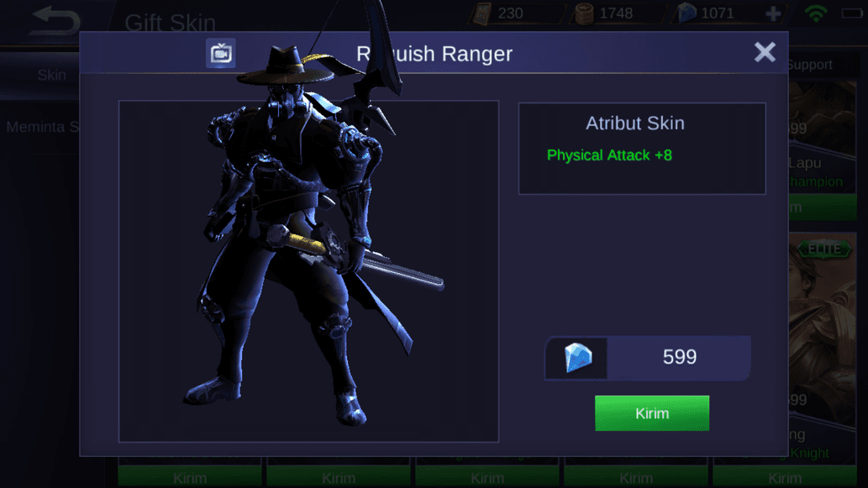This screenshot has width=868, height=488.
Task: Click the first background Kirim button at bottom
Action: pos(189,477)
